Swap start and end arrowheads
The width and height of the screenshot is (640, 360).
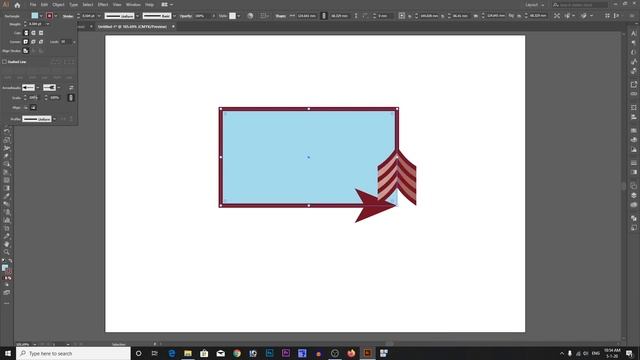(71, 87)
